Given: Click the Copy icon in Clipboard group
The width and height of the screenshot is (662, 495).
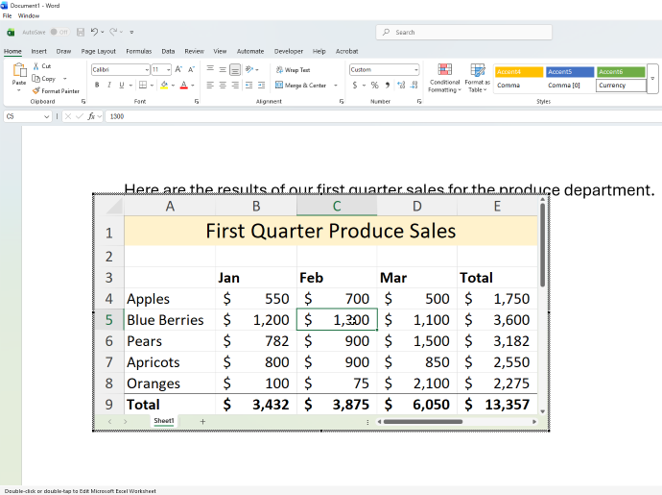Looking at the screenshot, I should (x=36, y=79).
